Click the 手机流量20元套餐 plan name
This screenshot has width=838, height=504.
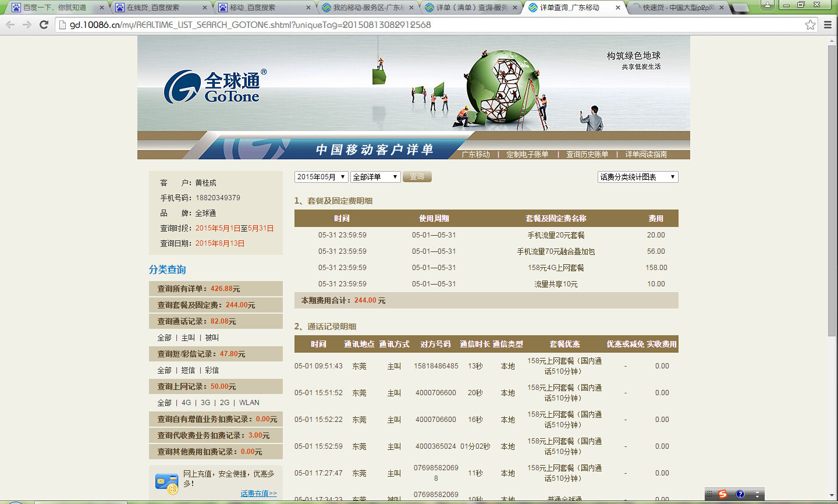[556, 235]
